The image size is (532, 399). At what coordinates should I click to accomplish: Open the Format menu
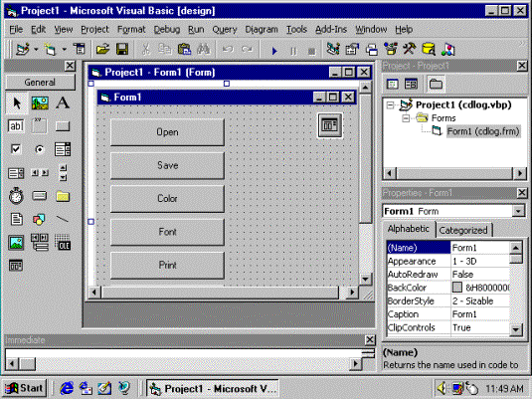click(x=131, y=30)
